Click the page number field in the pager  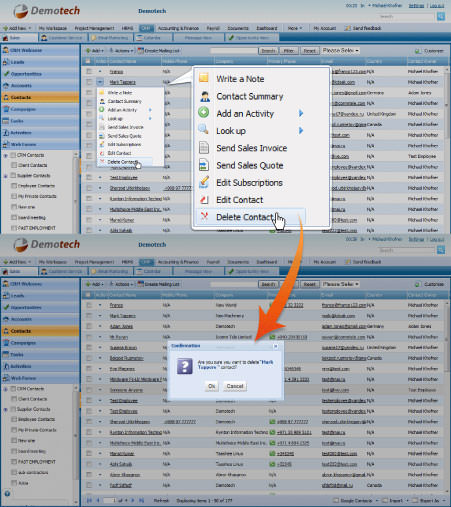tap(109, 500)
